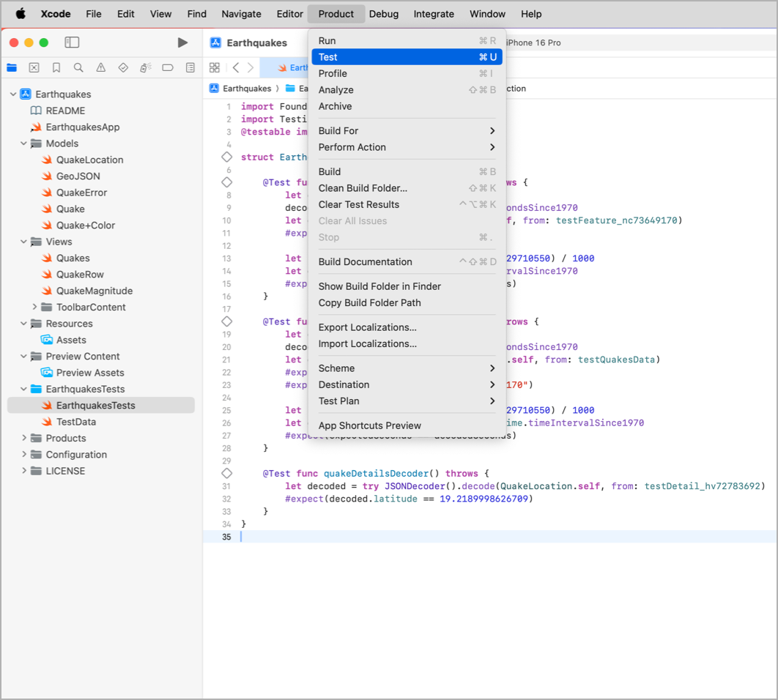Image resolution: width=778 pixels, height=700 pixels.
Task: Open the Editor menu in menu bar
Action: click(290, 14)
